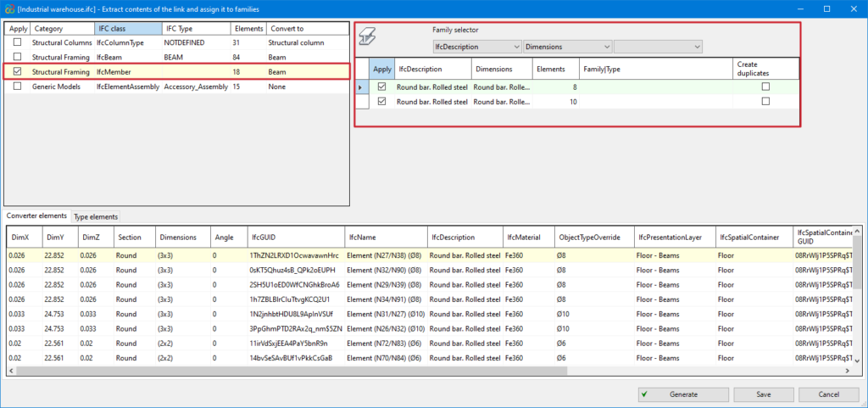The height and width of the screenshot is (408, 868).
Task: Click the Structural column convert-to cell
Action: (x=307, y=42)
